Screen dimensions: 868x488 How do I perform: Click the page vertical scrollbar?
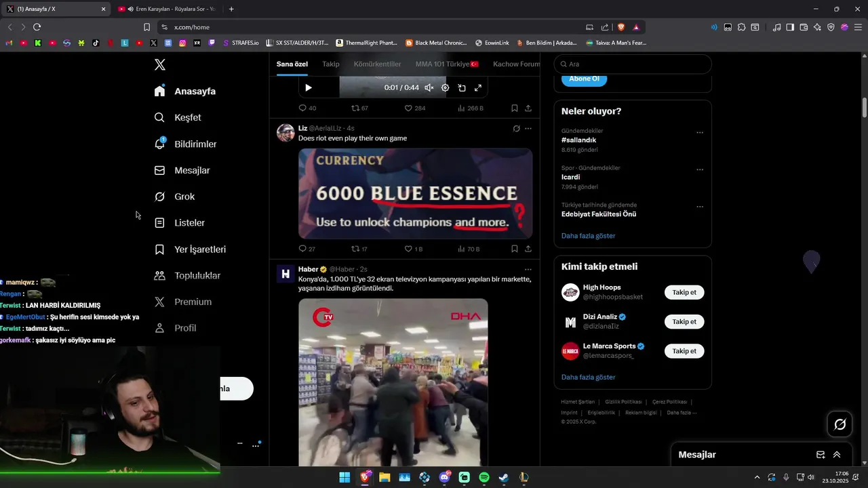pyautogui.click(x=865, y=107)
